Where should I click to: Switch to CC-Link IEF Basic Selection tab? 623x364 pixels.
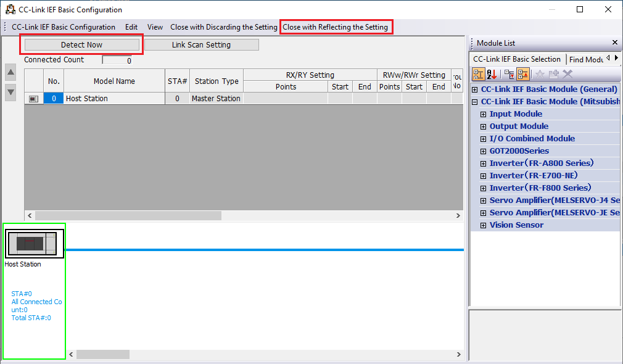click(516, 59)
